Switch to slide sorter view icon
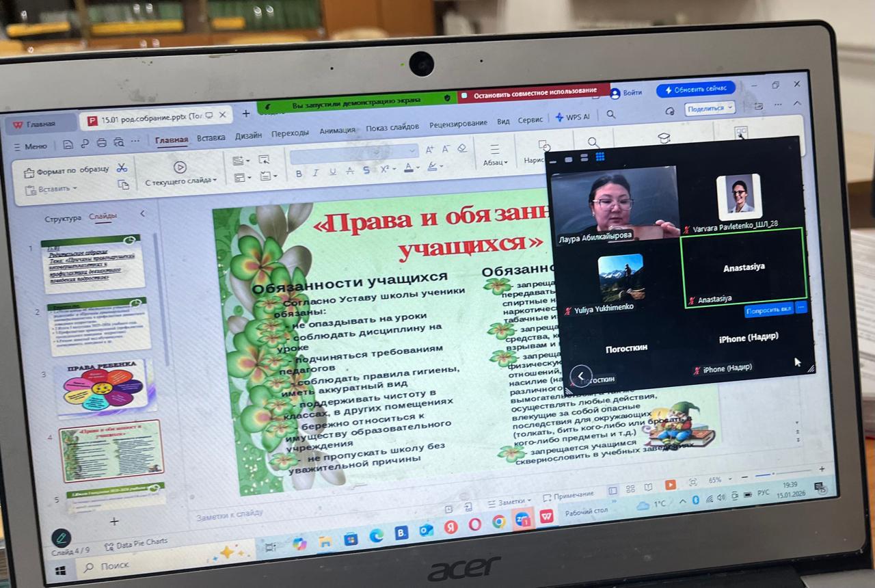The width and height of the screenshot is (875, 588). click(630, 487)
